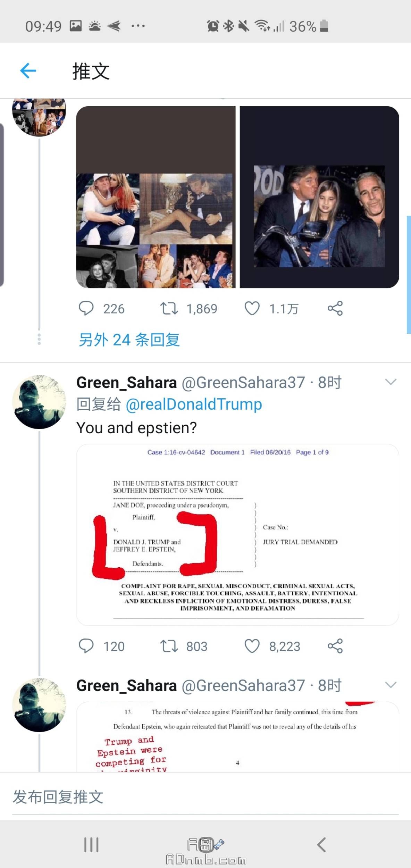This screenshot has width=411, height=868.
Task: Like the tweet with 8,223 likes
Action: [252, 646]
